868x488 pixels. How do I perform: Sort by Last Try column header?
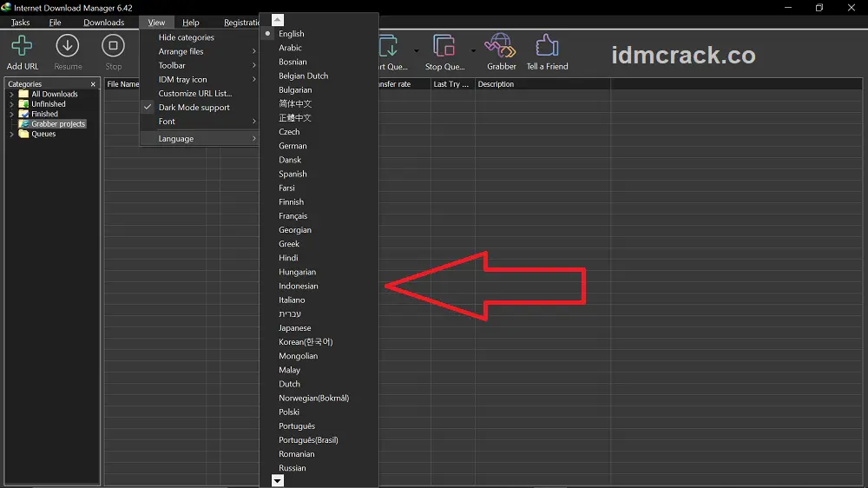click(453, 84)
